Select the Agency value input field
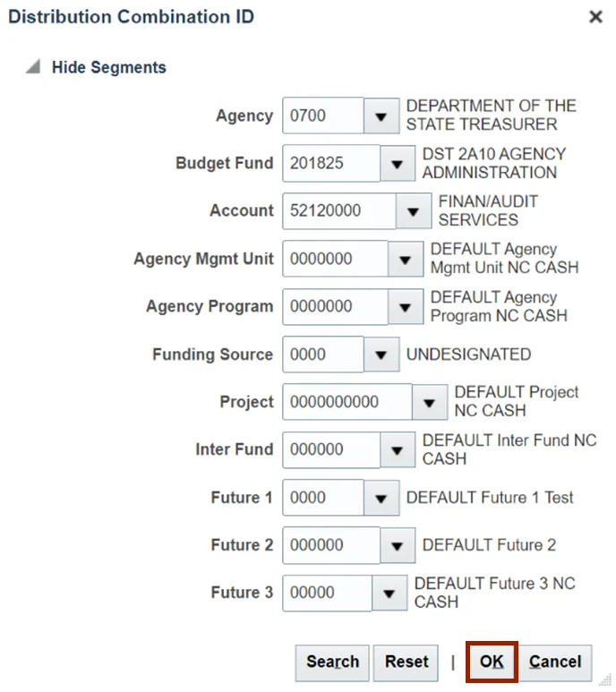Screen dimensions: 616x692 pos(322,116)
